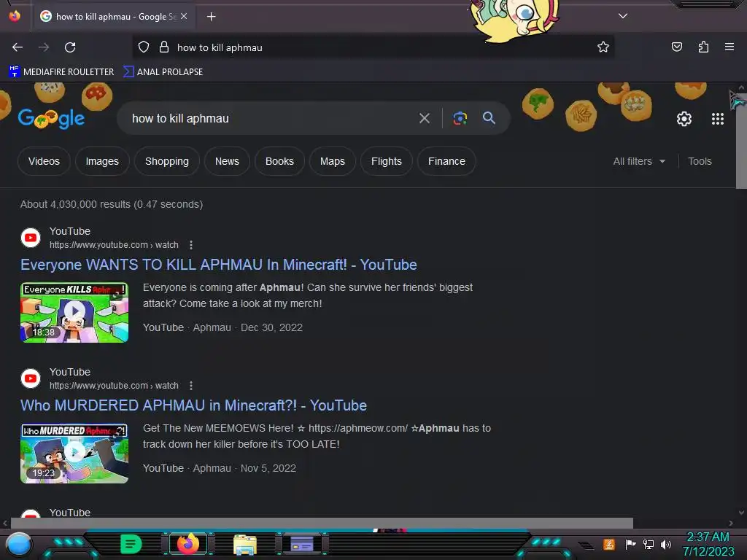Screen dimensions: 747x560
Task: Switch to the Maps filter
Action: (x=333, y=161)
